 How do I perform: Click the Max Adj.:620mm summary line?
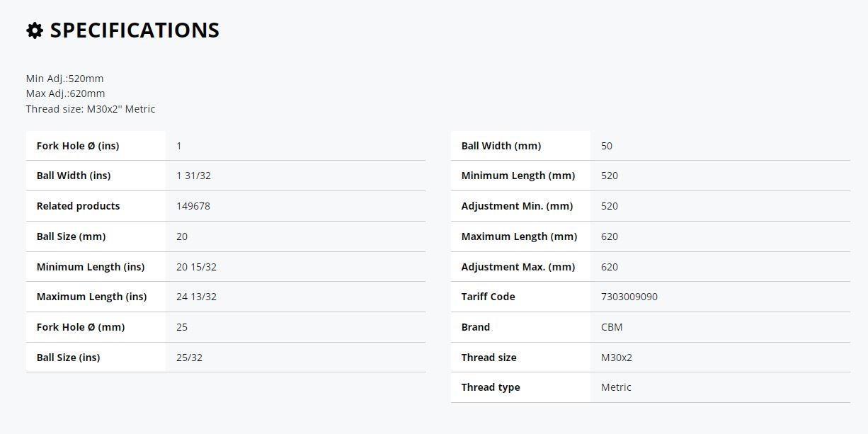[x=65, y=93]
